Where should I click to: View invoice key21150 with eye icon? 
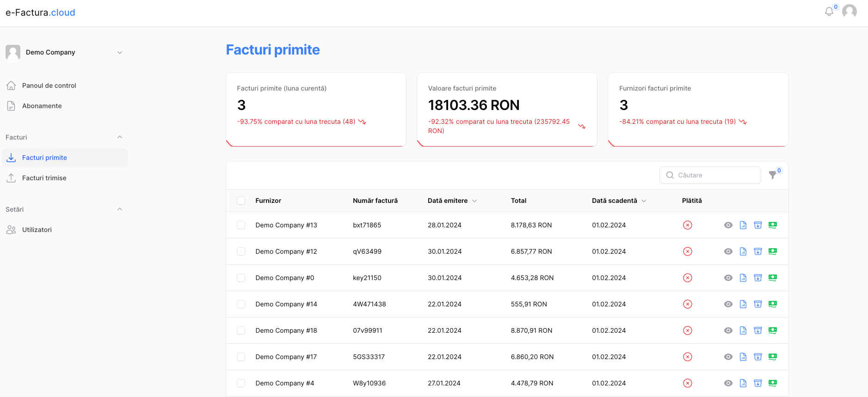pos(728,278)
